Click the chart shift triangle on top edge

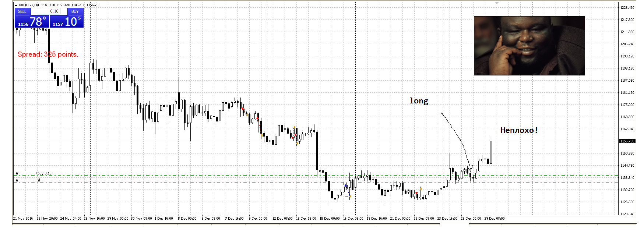coord(497,3)
